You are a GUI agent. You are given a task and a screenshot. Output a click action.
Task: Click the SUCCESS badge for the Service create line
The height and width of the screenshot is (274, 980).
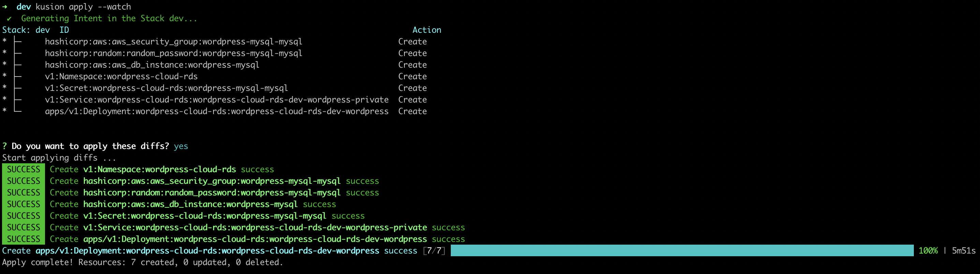click(23, 228)
